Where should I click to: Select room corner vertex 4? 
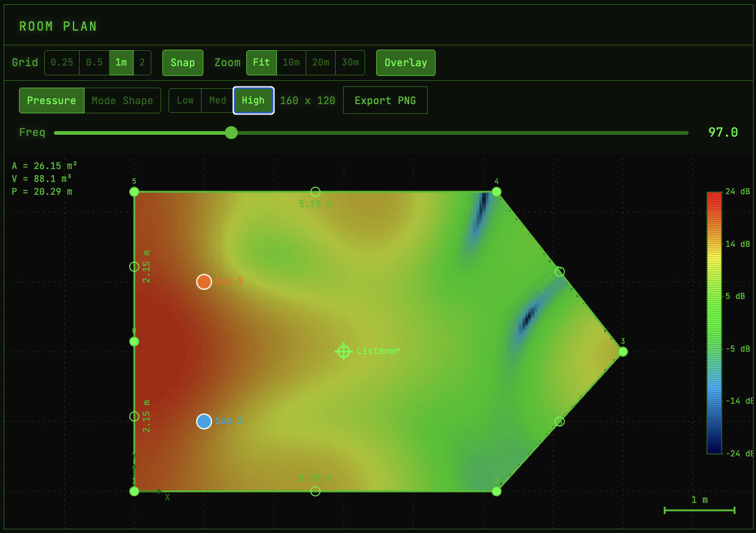point(496,192)
